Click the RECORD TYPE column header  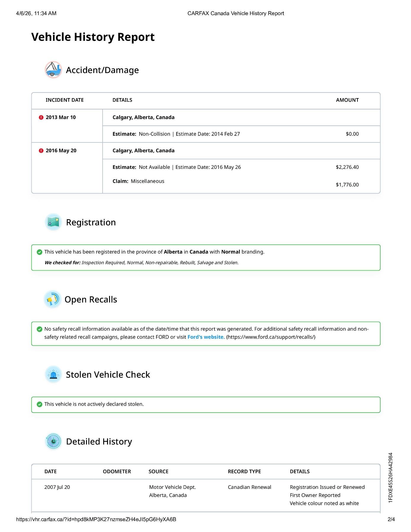point(244,471)
